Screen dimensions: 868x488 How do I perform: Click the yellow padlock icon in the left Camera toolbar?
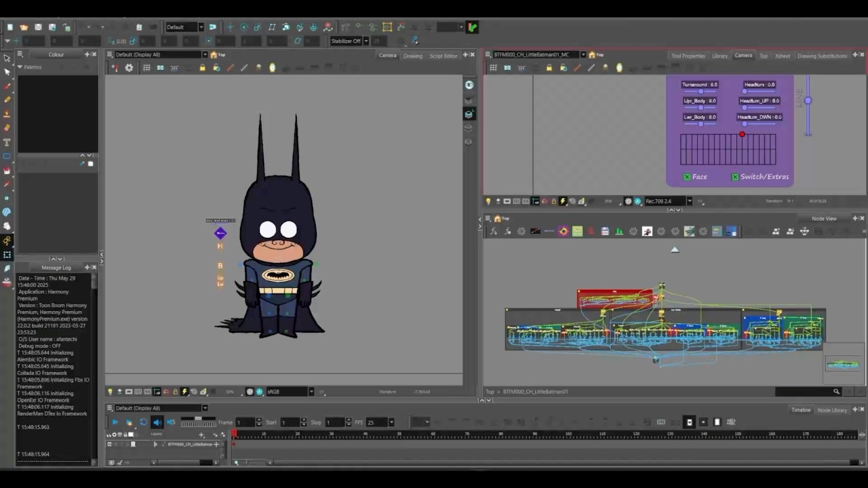click(202, 68)
